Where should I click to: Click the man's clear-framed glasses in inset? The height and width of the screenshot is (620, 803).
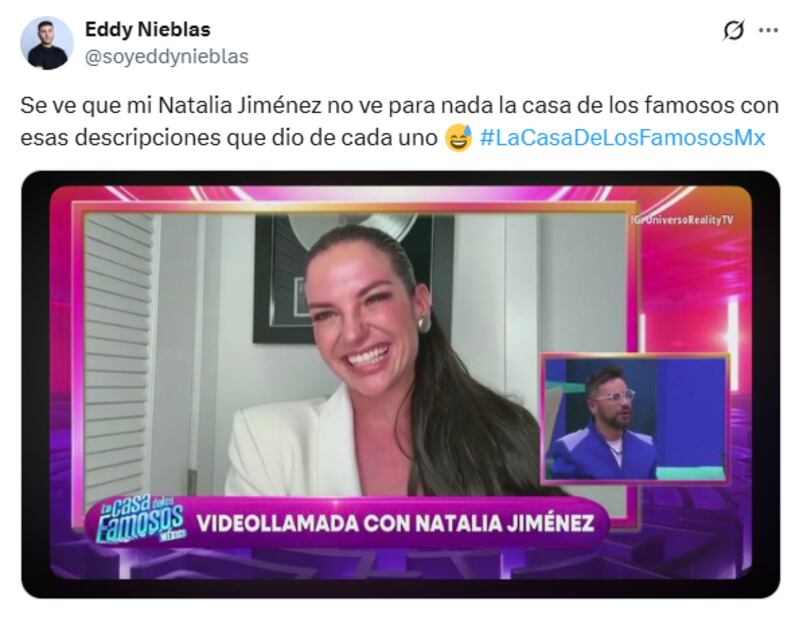pos(615,397)
